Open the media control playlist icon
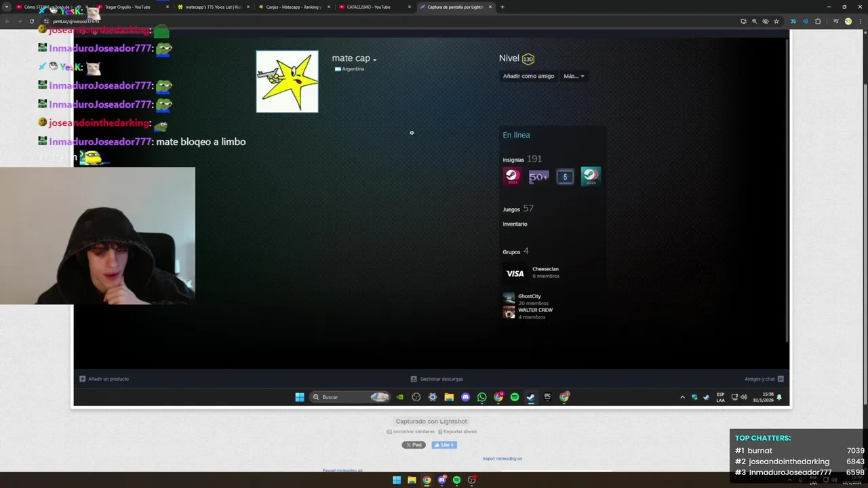The height and width of the screenshot is (488, 868). (x=836, y=21)
